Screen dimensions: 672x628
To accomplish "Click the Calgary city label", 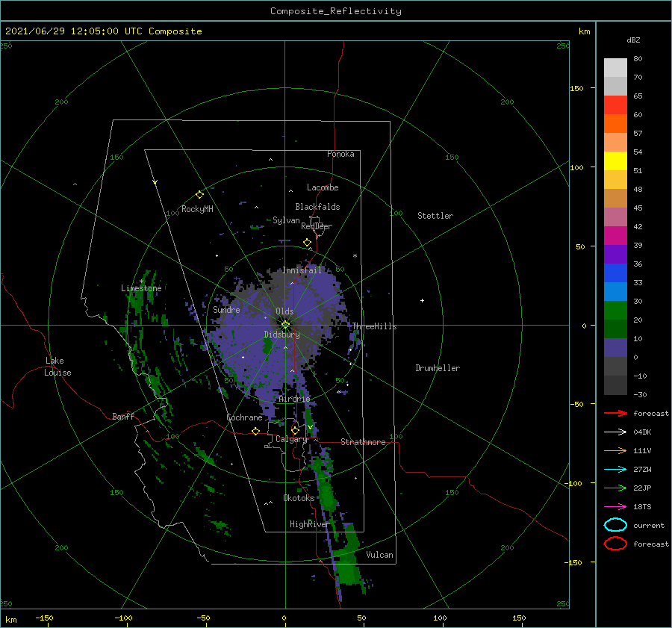I will [x=291, y=439].
